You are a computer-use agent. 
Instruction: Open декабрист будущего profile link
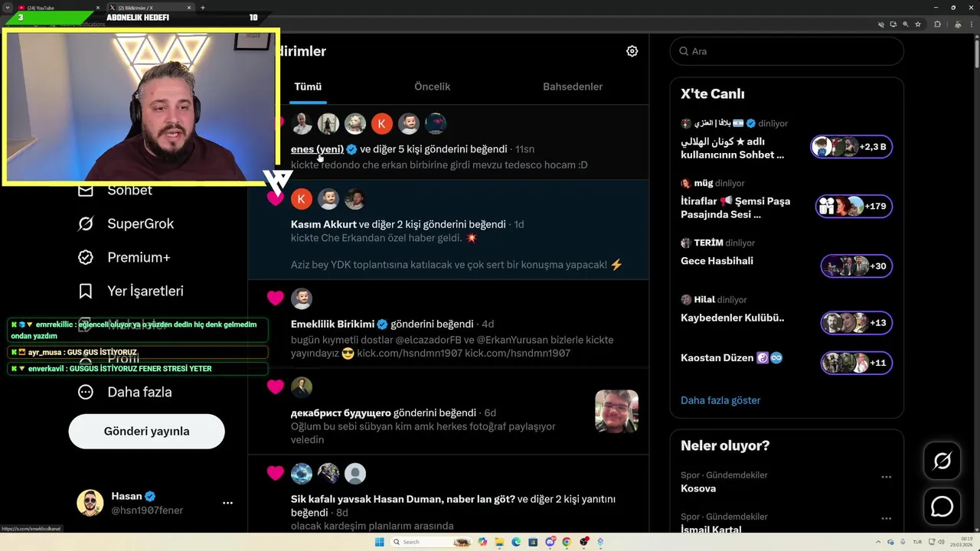tap(341, 412)
